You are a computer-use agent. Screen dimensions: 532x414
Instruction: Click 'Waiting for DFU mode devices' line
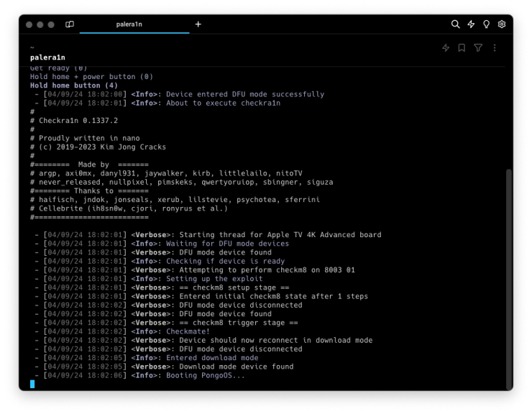227,244
